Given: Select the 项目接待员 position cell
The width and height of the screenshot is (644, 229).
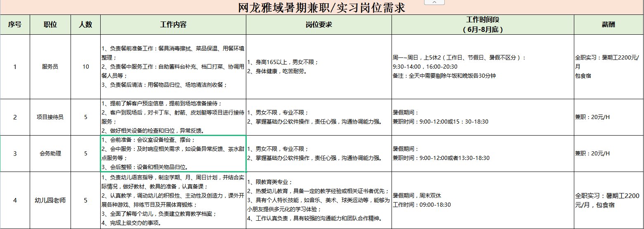Looking at the screenshot, I should (50, 117).
